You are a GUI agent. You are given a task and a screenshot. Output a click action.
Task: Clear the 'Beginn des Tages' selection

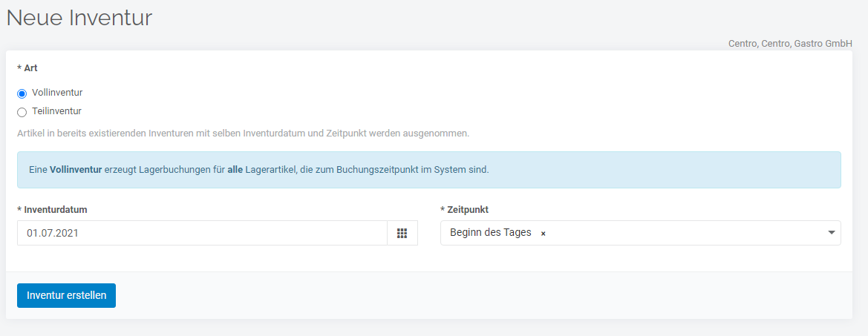[x=543, y=234]
